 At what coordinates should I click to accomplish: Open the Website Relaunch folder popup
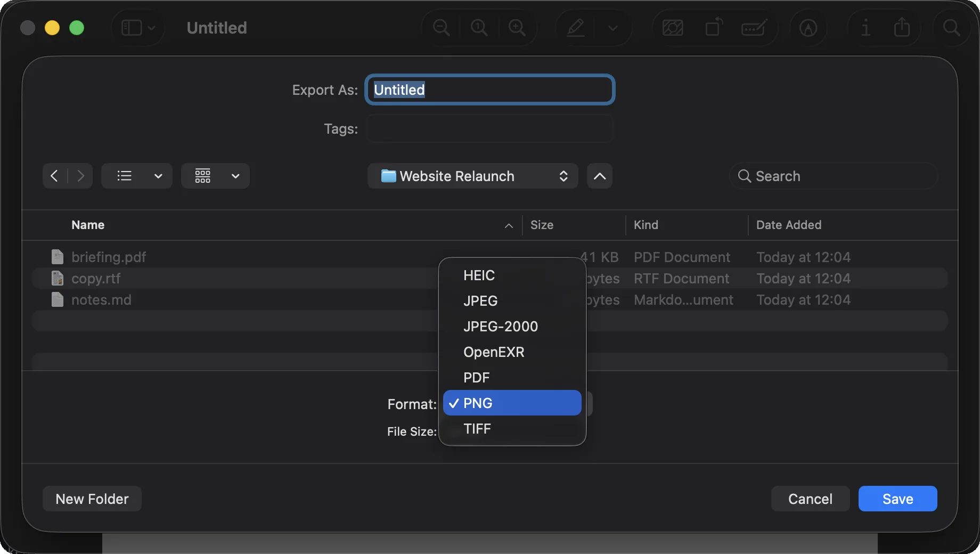click(473, 176)
